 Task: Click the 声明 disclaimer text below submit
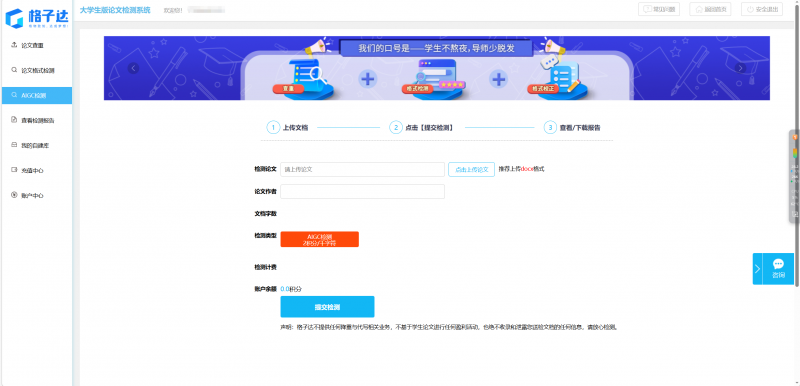coord(449,327)
